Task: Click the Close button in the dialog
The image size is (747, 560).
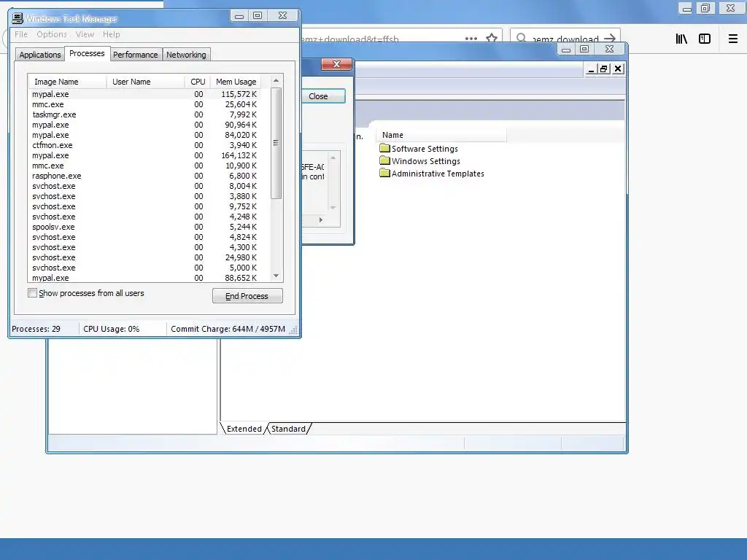Action: tap(323, 96)
